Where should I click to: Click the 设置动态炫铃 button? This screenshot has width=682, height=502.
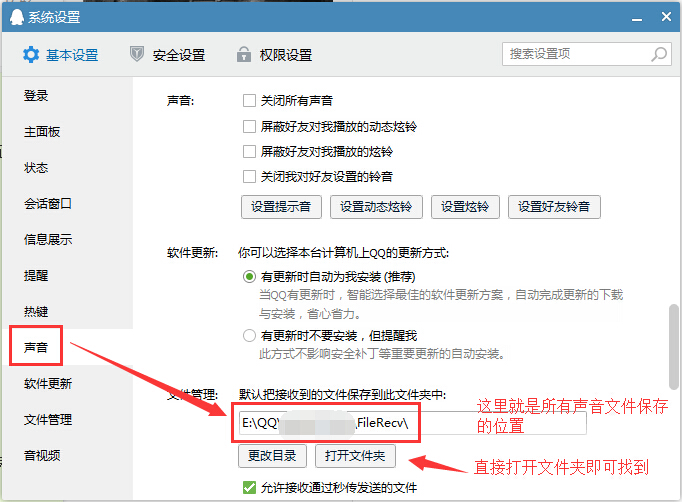coord(376,207)
